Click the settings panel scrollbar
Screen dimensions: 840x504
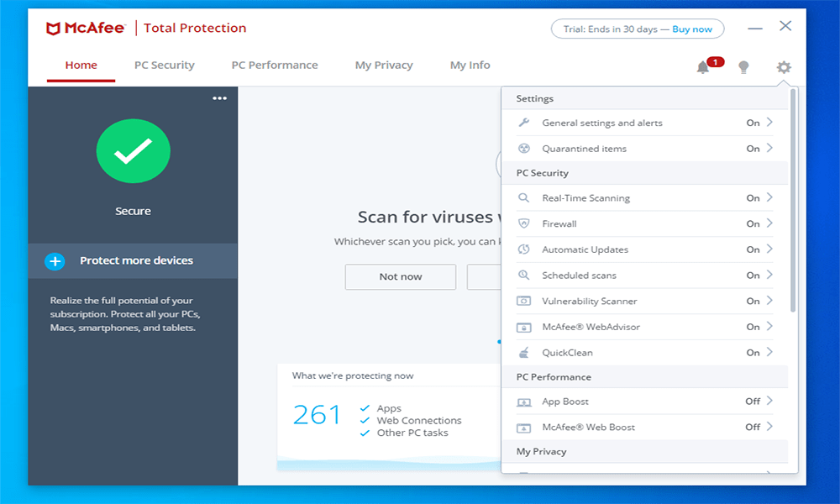click(x=793, y=200)
